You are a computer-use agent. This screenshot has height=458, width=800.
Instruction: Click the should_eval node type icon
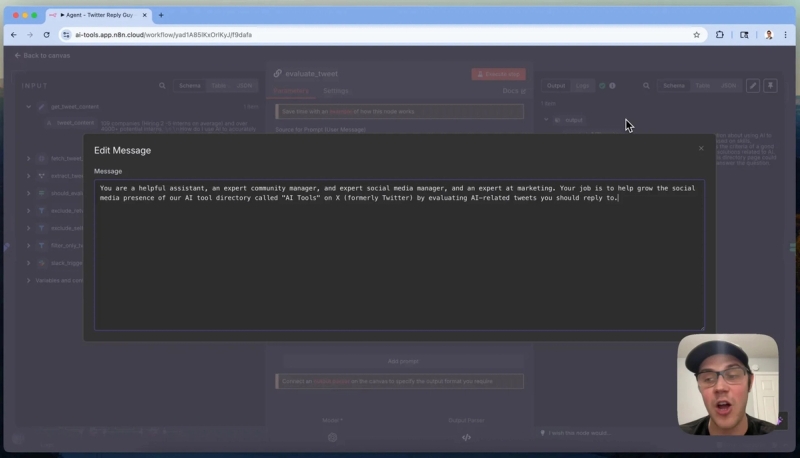point(41,193)
